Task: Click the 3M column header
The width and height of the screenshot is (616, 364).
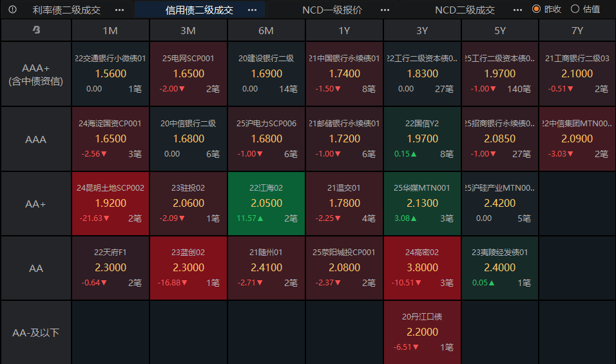Action: tap(188, 30)
